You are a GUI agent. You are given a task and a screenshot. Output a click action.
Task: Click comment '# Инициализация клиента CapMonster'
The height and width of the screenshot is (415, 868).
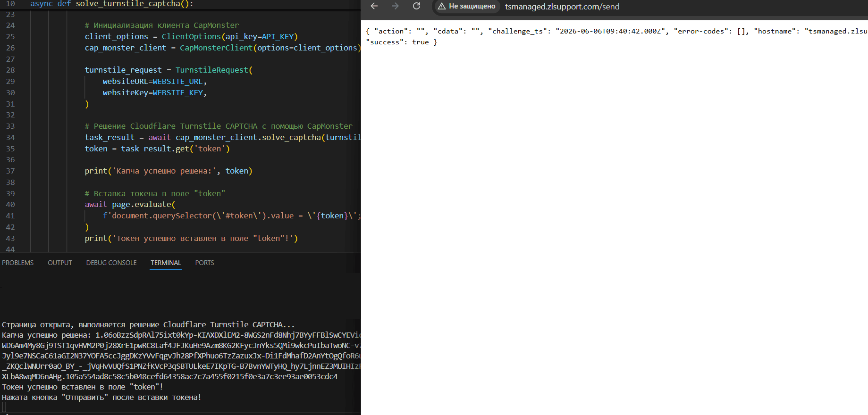tap(162, 25)
